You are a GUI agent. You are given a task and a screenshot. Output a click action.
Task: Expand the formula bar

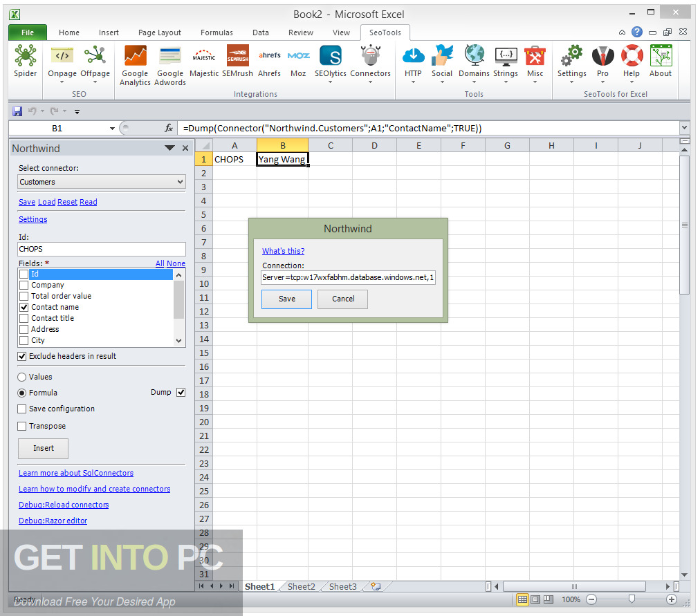[x=684, y=128]
